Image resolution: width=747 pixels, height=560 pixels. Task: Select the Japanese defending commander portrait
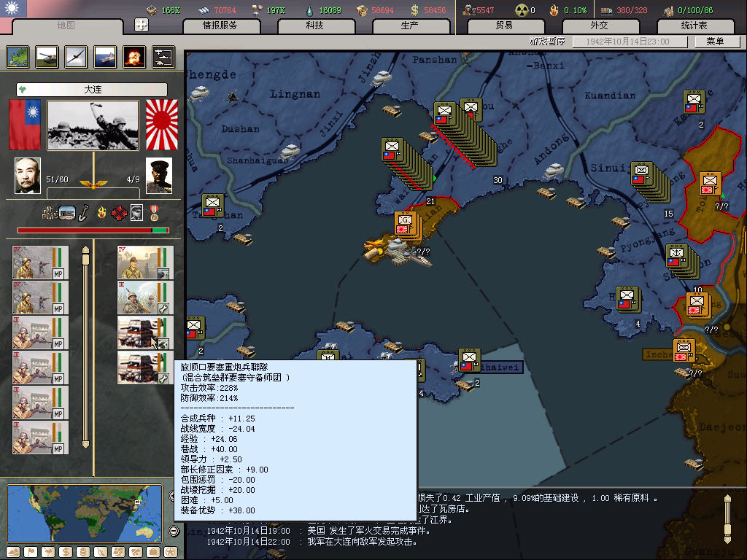[x=158, y=176]
